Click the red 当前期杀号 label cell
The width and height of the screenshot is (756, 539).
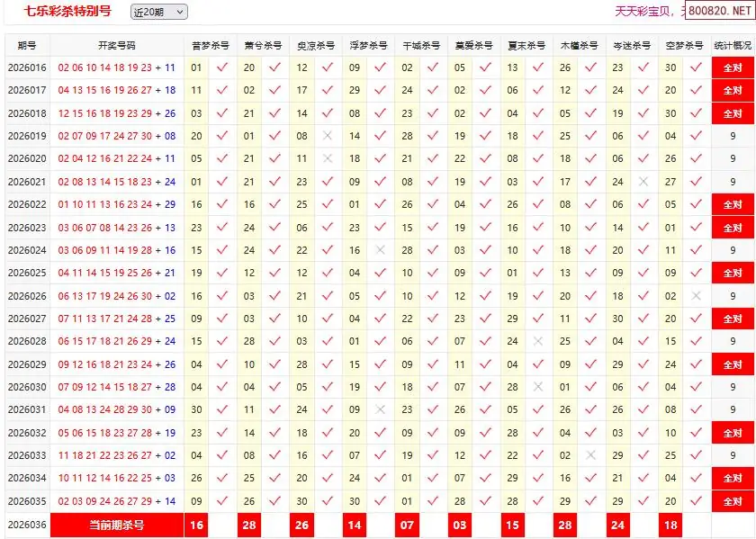tap(117, 525)
